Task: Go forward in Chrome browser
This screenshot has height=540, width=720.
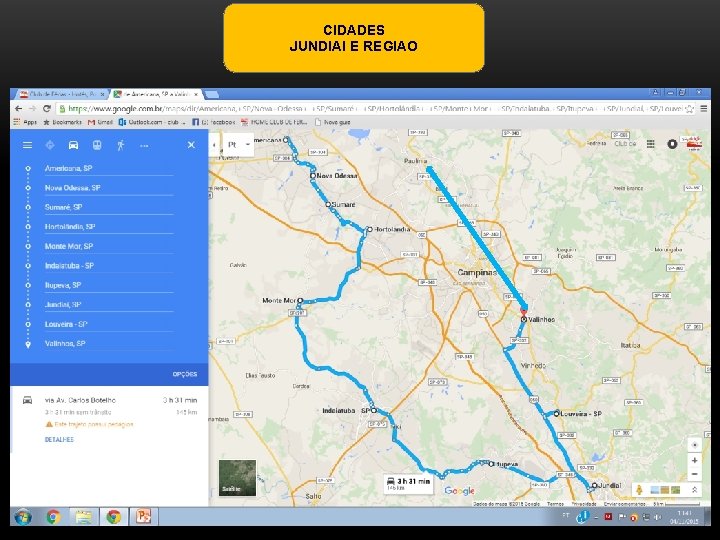Action: [x=32, y=109]
